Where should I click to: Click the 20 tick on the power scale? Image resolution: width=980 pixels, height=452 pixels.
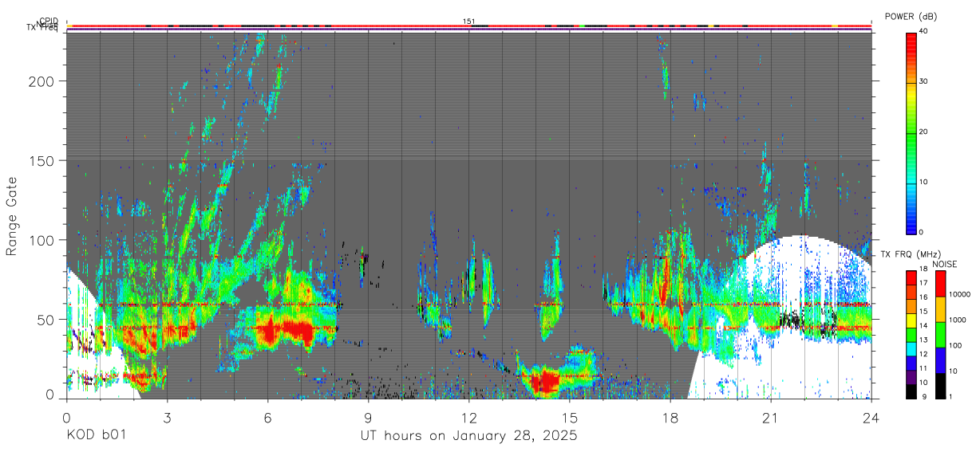tap(924, 132)
